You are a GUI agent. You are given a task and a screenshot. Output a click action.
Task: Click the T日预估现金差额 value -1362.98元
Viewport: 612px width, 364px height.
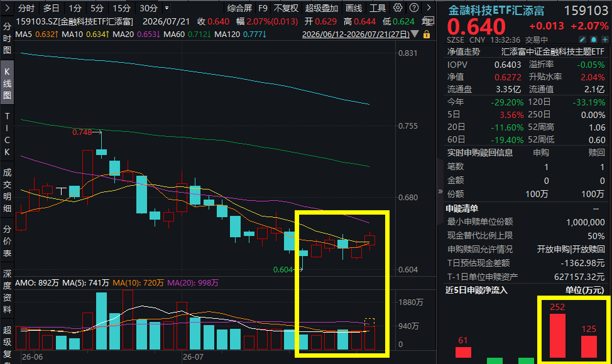click(x=582, y=263)
